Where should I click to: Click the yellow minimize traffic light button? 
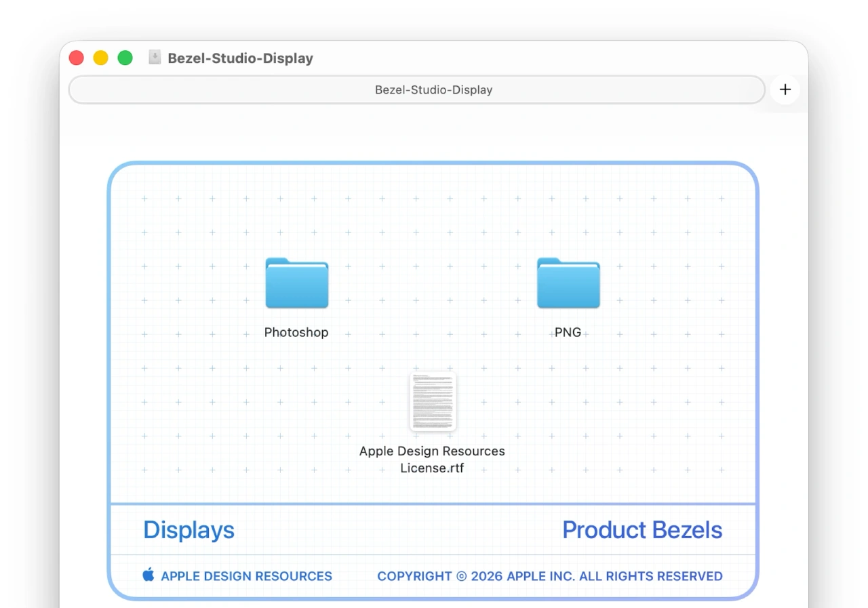coord(100,58)
